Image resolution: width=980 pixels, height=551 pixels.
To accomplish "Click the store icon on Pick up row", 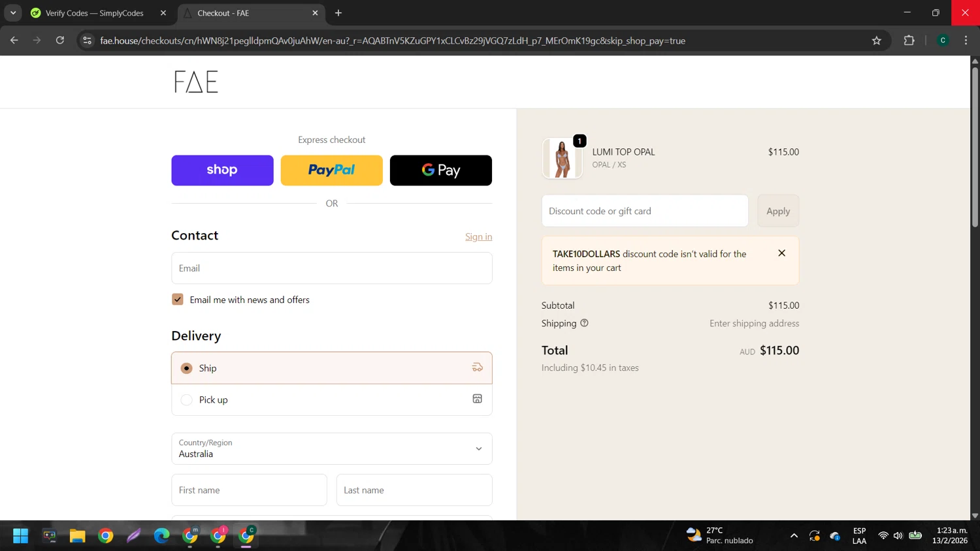I will click(477, 399).
